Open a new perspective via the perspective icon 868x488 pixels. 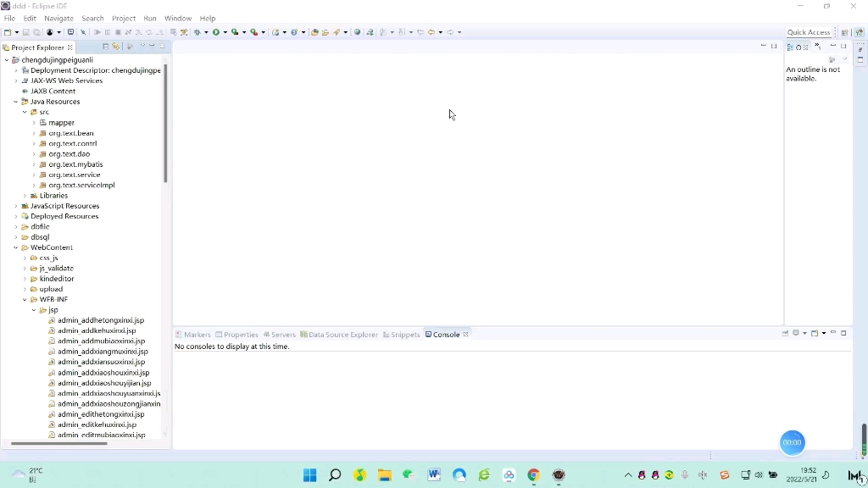click(845, 32)
